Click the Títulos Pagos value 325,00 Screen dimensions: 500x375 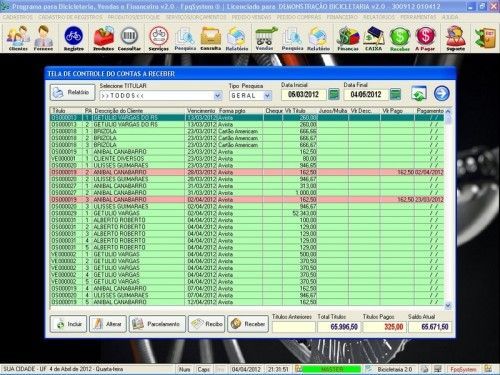(x=384, y=327)
